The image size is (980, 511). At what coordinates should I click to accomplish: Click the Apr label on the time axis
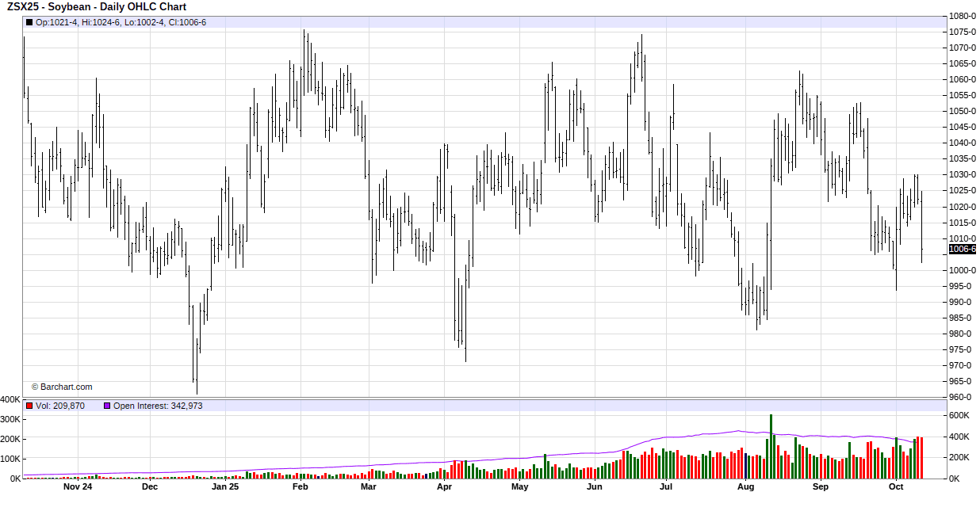(444, 486)
